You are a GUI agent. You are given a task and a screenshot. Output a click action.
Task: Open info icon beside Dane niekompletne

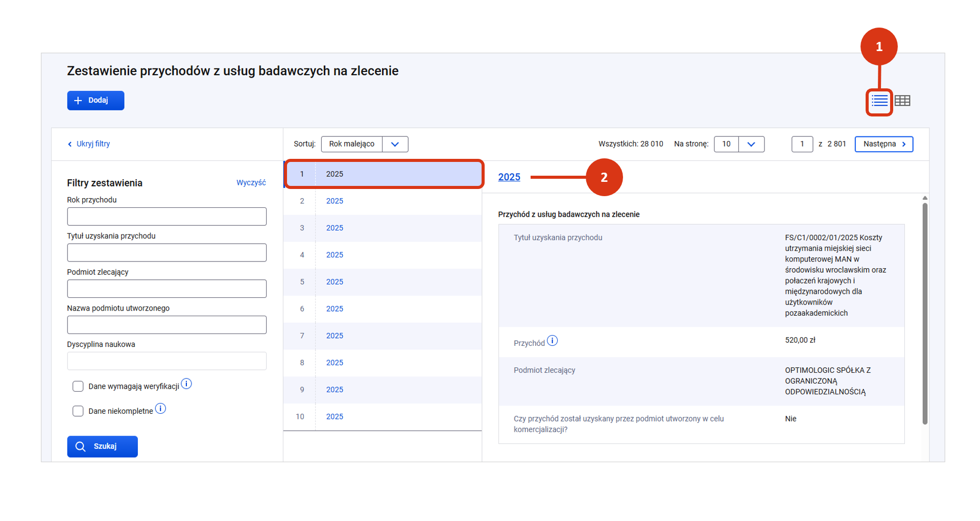point(160,409)
